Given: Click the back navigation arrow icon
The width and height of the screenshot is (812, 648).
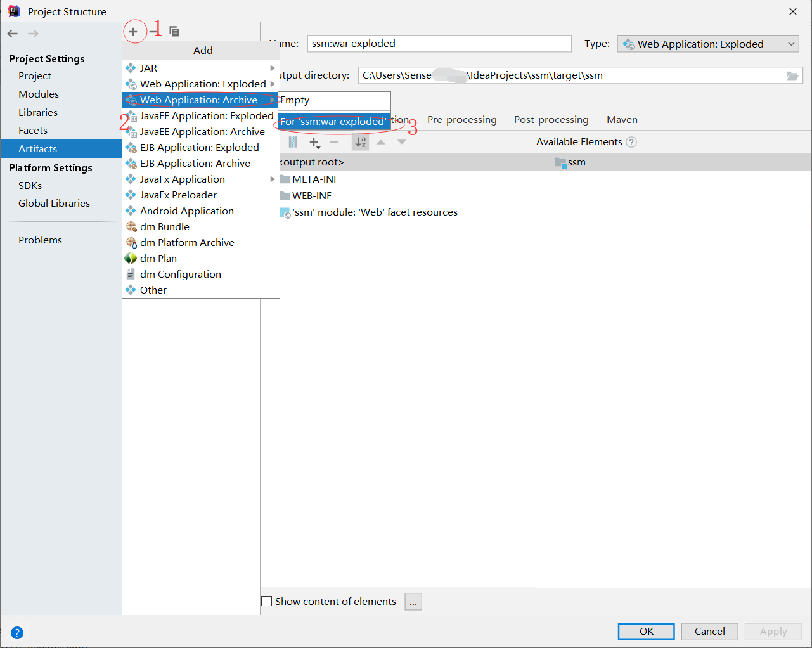Looking at the screenshot, I should 11,33.
